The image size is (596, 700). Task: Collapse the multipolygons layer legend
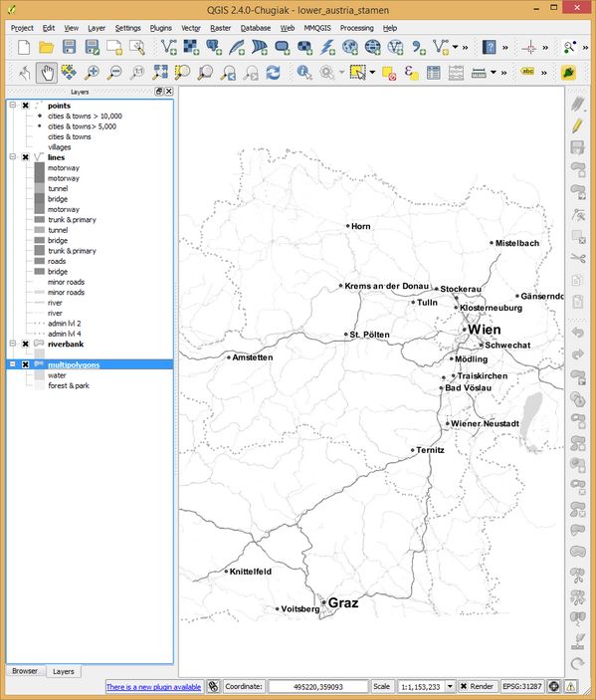(x=13, y=364)
